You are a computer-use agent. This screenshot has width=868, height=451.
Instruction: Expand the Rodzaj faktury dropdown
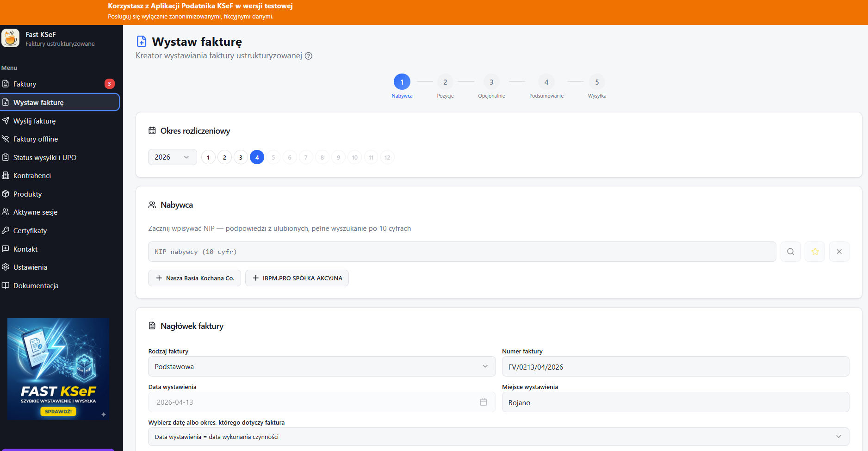pos(322,366)
